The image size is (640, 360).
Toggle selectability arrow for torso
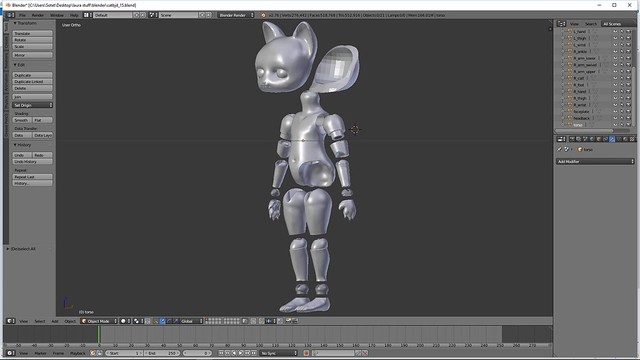pyautogui.click(x=622, y=124)
